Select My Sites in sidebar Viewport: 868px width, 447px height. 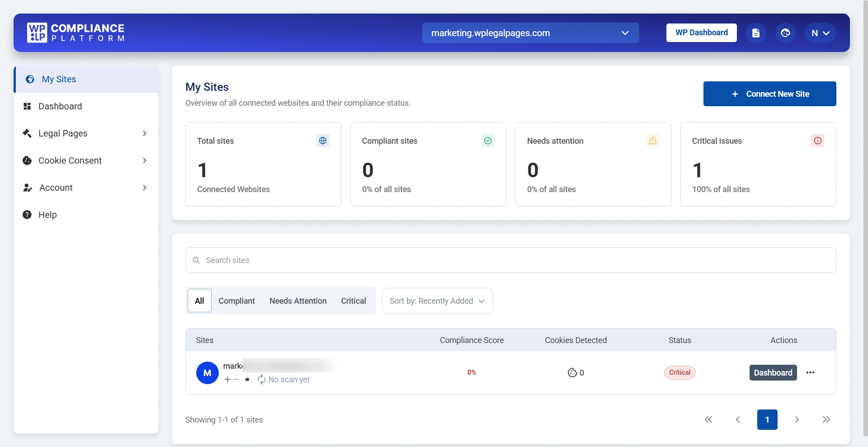coord(86,79)
